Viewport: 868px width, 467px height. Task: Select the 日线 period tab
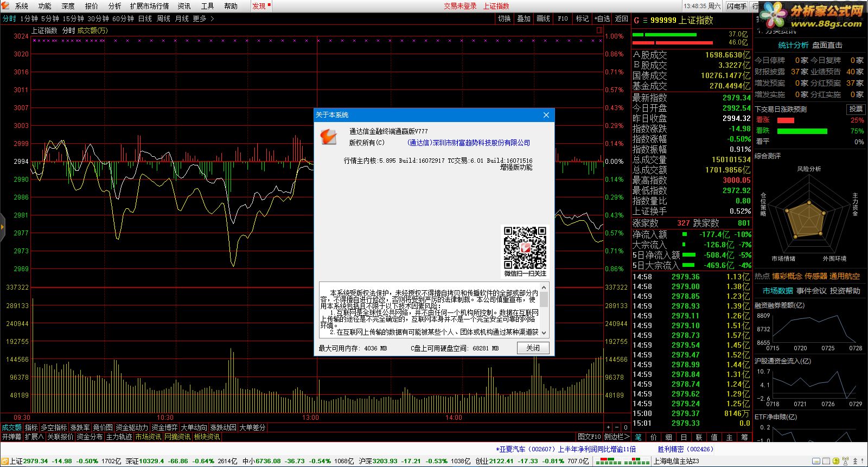click(145, 18)
